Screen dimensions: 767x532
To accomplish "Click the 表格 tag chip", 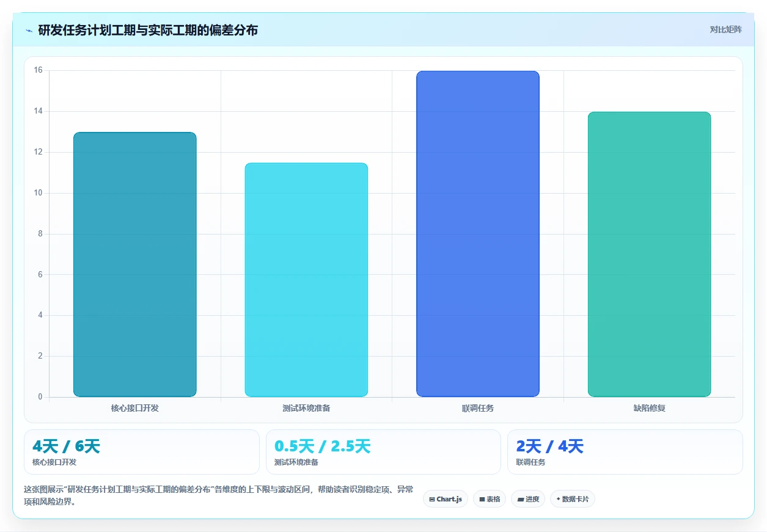I will [490, 499].
